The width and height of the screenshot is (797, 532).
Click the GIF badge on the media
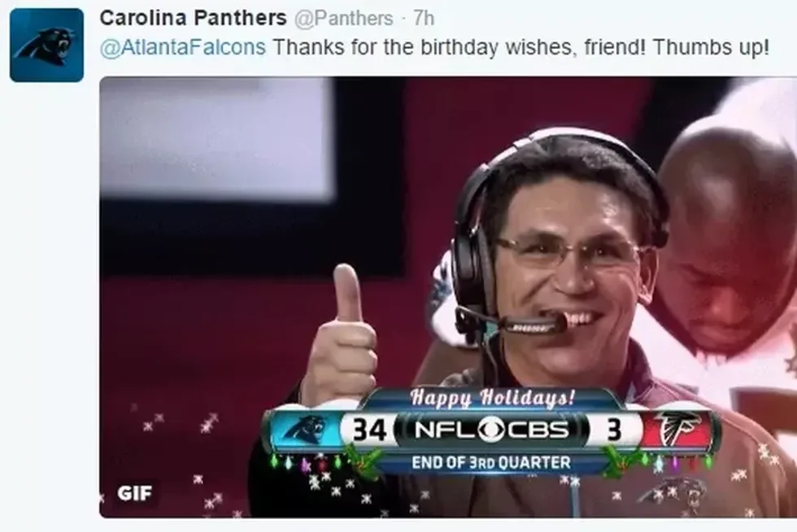point(134,493)
